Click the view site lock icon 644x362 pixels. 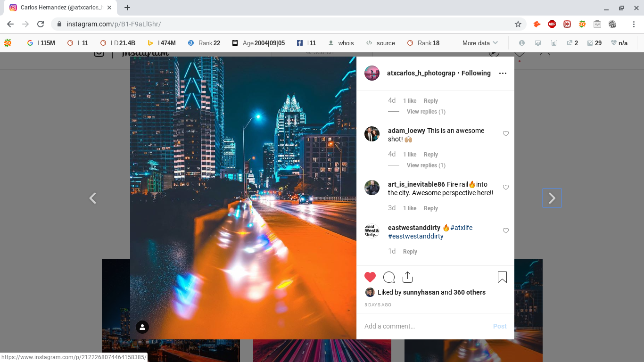pos(59,24)
